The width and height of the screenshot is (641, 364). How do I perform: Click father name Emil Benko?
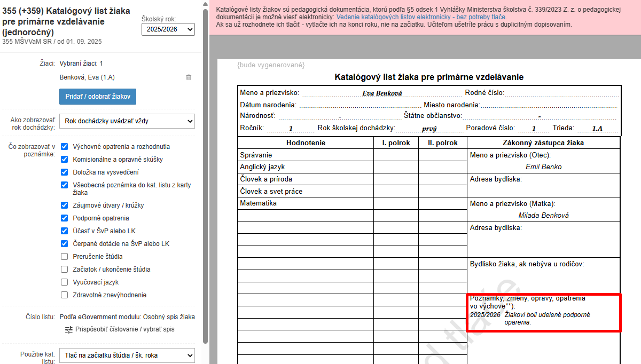(544, 167)
